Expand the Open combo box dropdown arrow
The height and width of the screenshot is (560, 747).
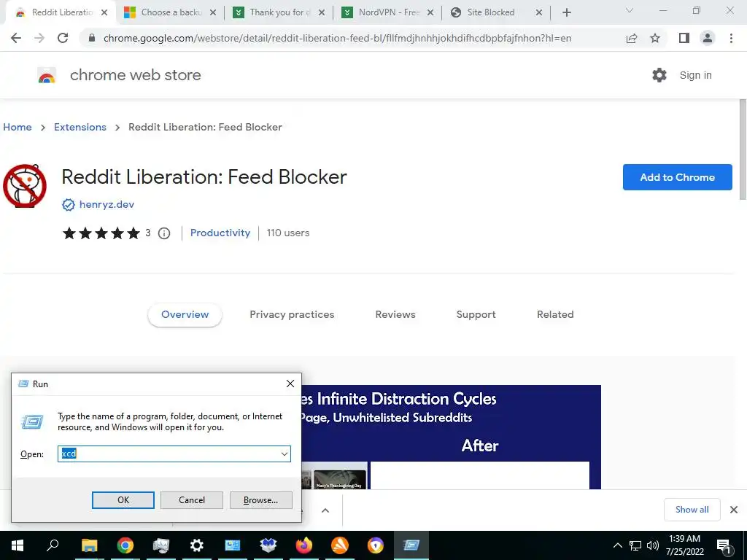coord(285,454)
